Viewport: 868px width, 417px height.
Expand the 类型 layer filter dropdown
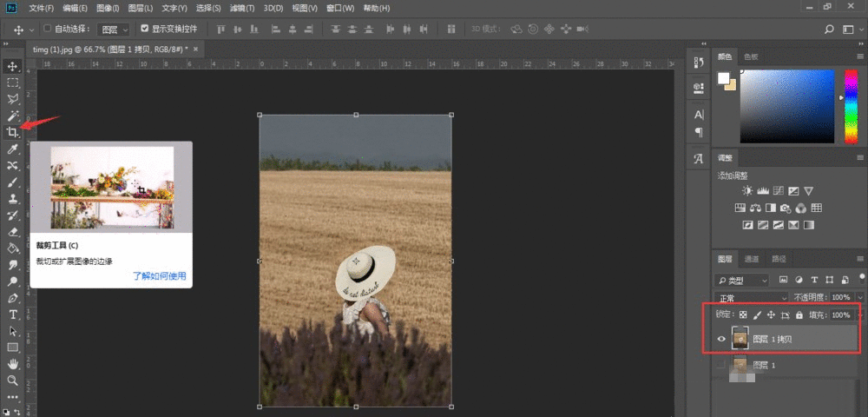coord(742,280)
